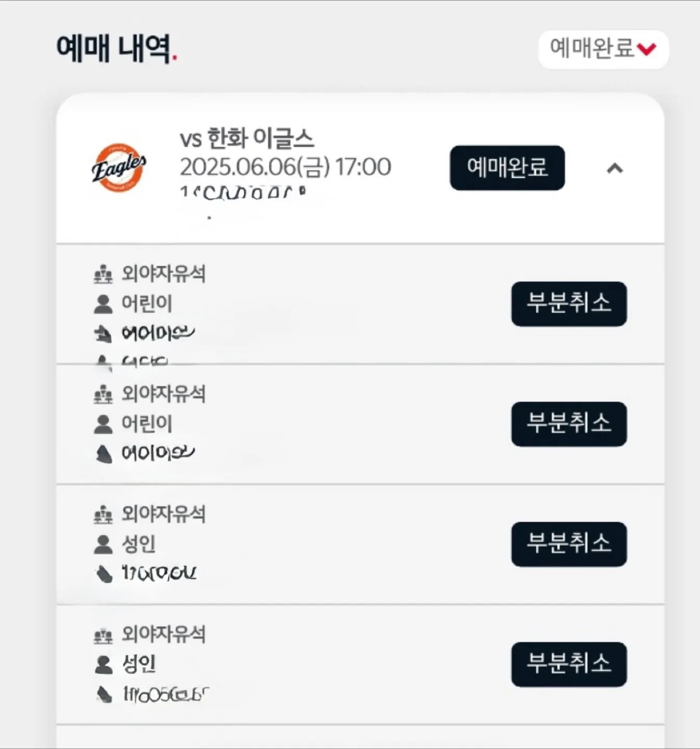Viewport: 700px width, 749px height.
Task: Click the black 예매완료 status badge
Action: [507, 167]
